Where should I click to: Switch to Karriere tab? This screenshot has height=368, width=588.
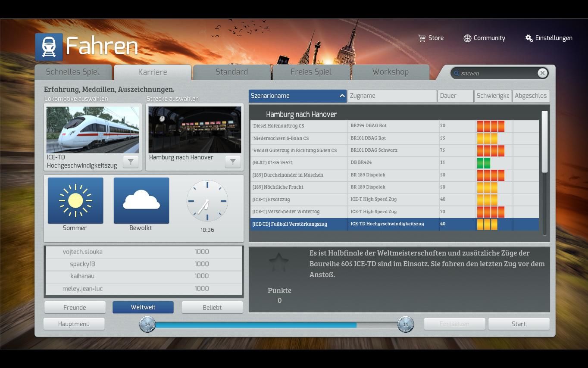click(153, 72)
